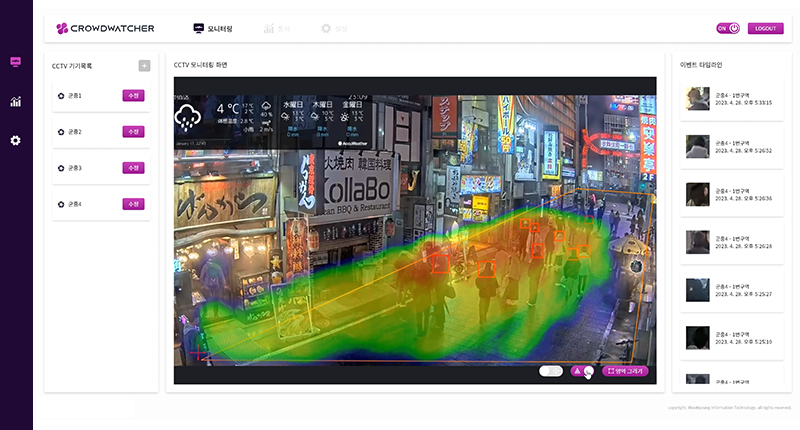The width and height of the screenshot is (800, 430).
Task: Click the red crosshair marker at the polygon corner
Action: pos(197,353)
